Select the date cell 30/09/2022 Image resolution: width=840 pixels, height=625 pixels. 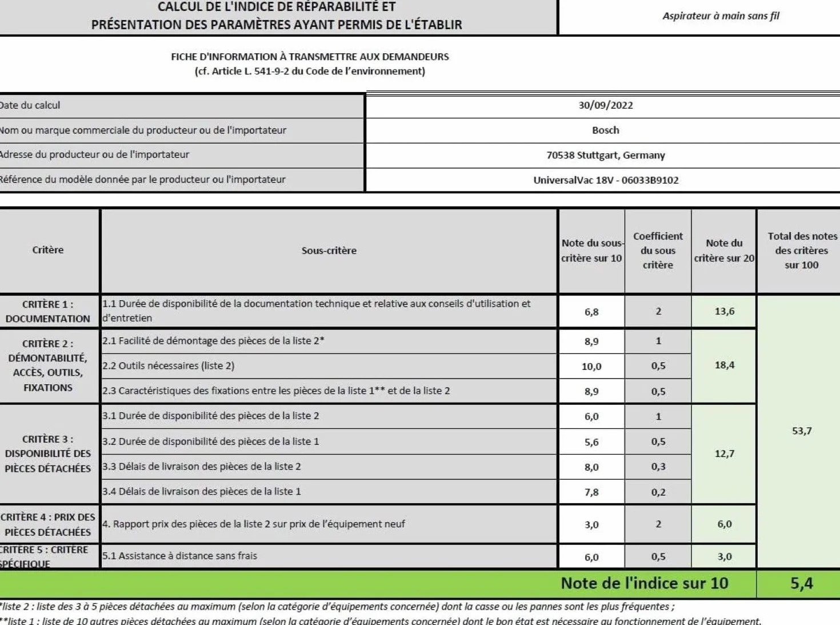pos(603,105)
